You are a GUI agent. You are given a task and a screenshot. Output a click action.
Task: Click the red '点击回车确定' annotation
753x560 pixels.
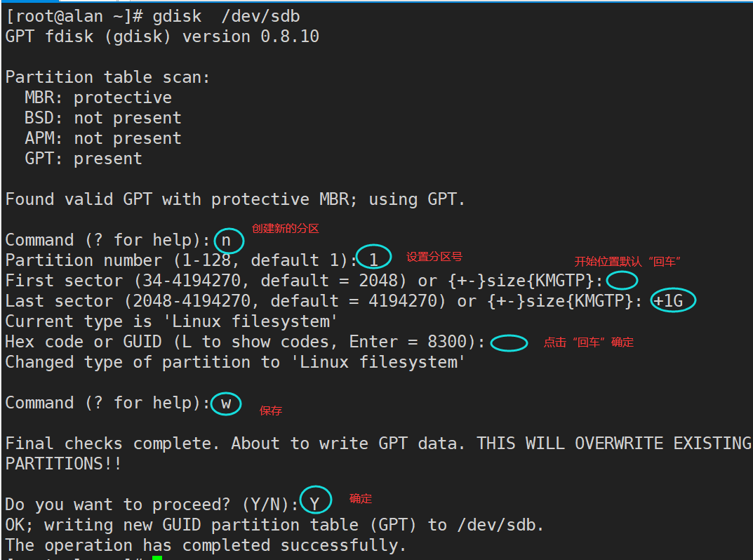tap(589, 342)
